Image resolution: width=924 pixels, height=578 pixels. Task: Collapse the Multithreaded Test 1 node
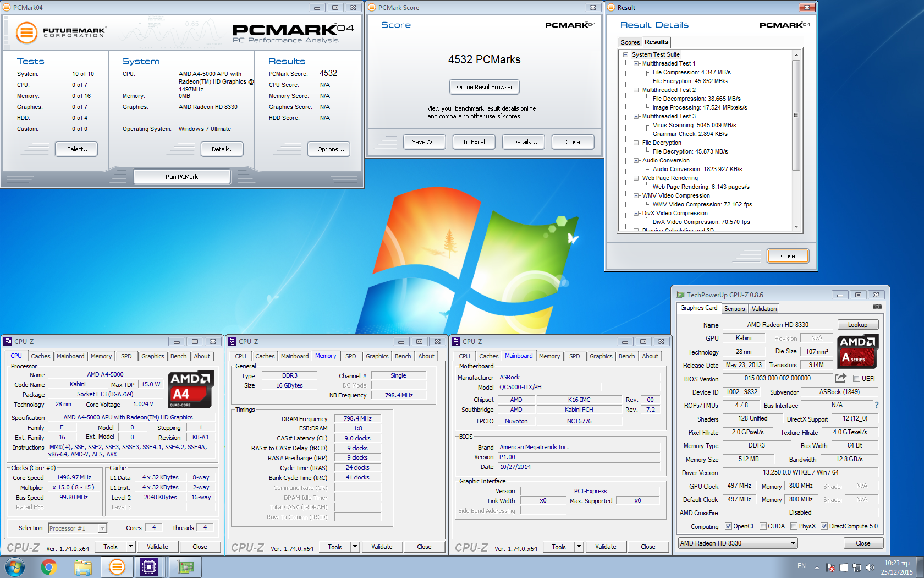pyautogui.click(x=636, y=63)
